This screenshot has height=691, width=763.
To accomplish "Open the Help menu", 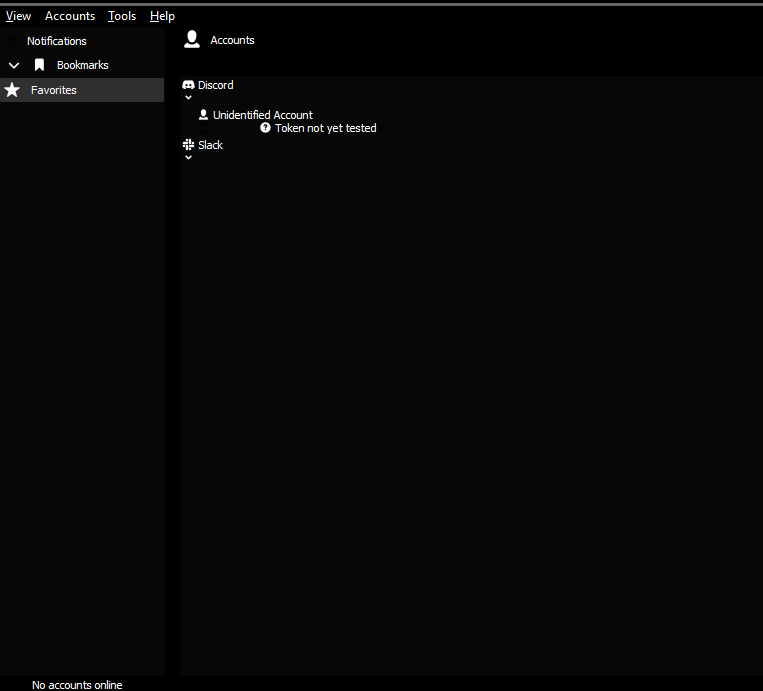I will 162,16.
